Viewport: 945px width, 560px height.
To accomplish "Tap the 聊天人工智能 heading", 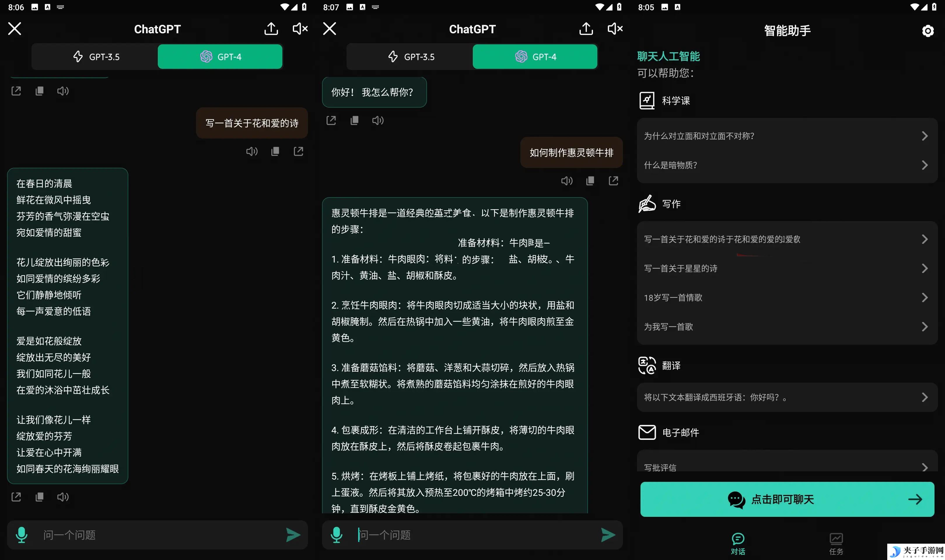I will coord(668,56).
